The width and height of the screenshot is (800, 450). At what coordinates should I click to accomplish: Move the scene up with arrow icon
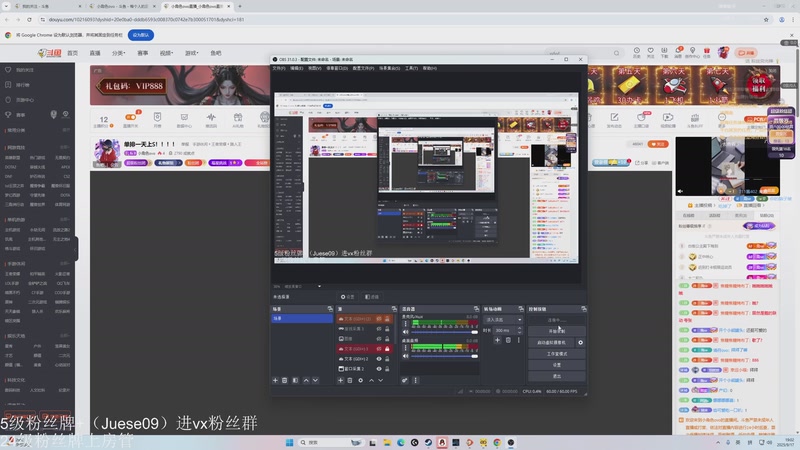(306, 380)
